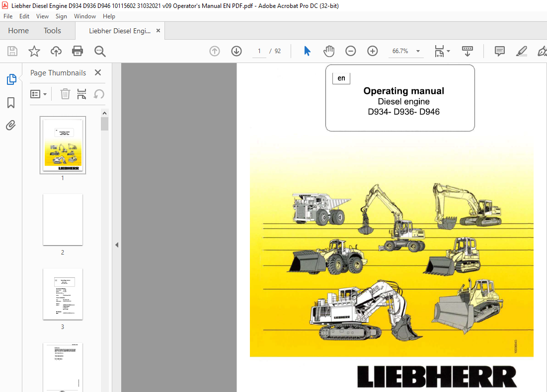Select blank page 2 thumbnail
The image size is (547, 392).
click(x=63, y=219)
